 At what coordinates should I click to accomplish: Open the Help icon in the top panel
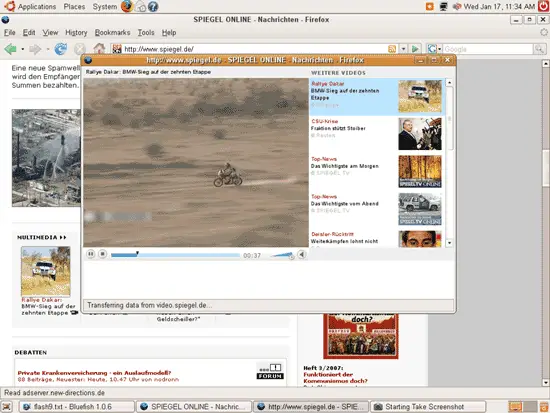coord(153,6)
